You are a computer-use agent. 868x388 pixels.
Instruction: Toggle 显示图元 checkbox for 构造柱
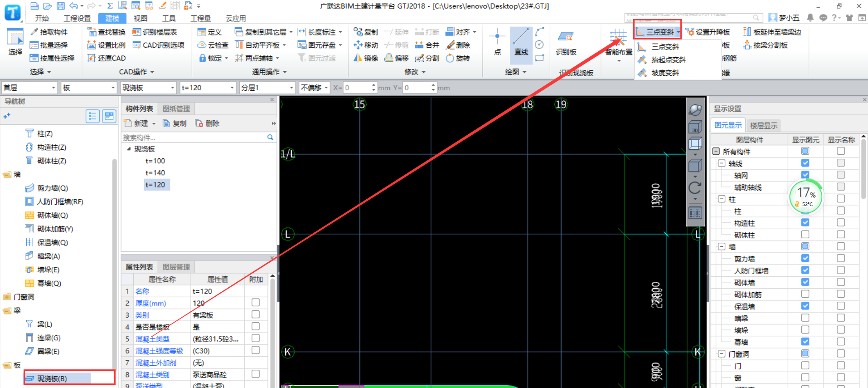pyautogui.click(x=805, y=222)
